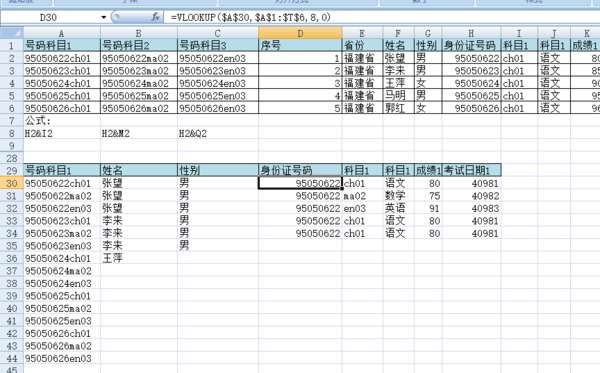This screenshot has width=600, height=373.
Task: Click cell A44 containing 95050626en03
Action: 62,358
